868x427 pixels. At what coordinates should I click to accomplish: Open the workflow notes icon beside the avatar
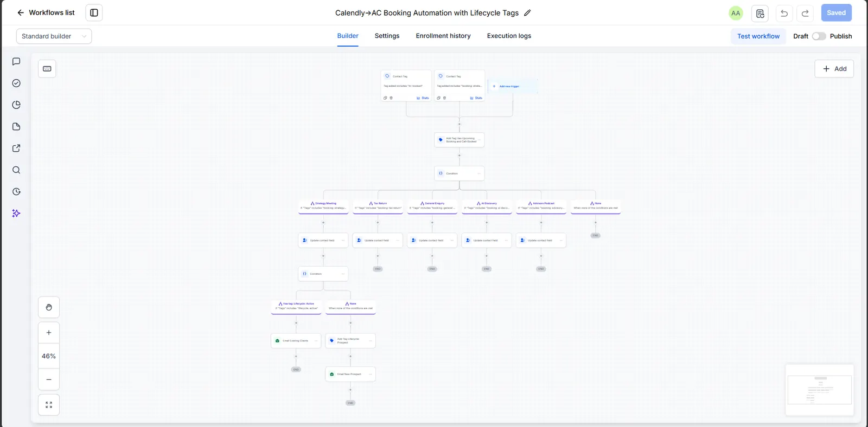pyautogui.click(x=760, y=13)
